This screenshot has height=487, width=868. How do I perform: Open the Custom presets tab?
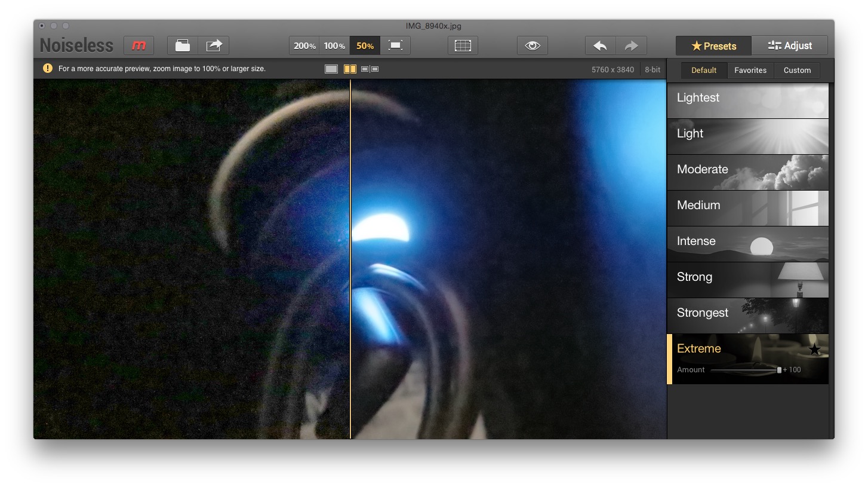point(797,70)
